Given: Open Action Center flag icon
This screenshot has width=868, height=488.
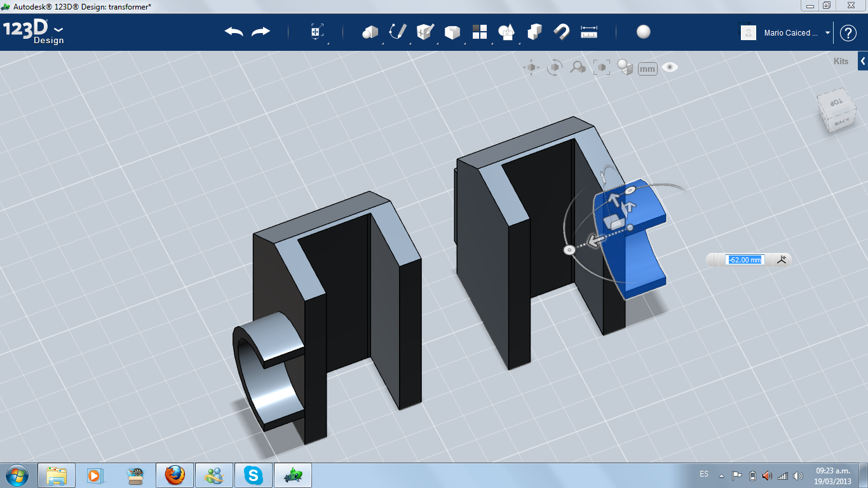Looking at the screenshot, I should (x=737, y=475).
